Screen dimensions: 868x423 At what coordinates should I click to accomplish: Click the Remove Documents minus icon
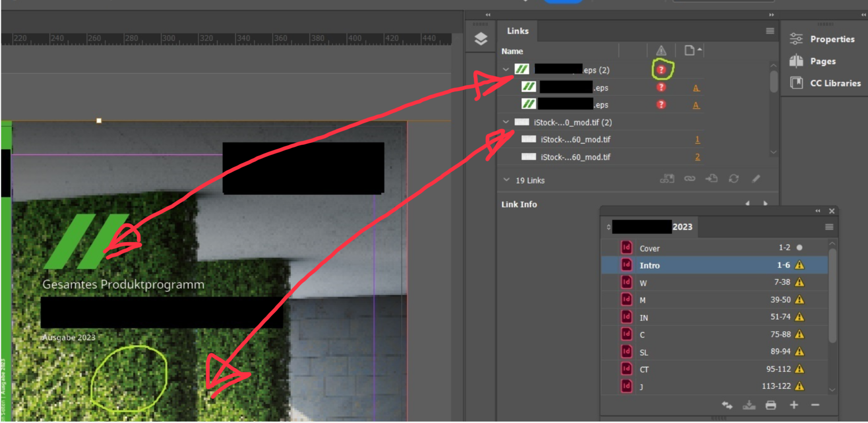815,405
